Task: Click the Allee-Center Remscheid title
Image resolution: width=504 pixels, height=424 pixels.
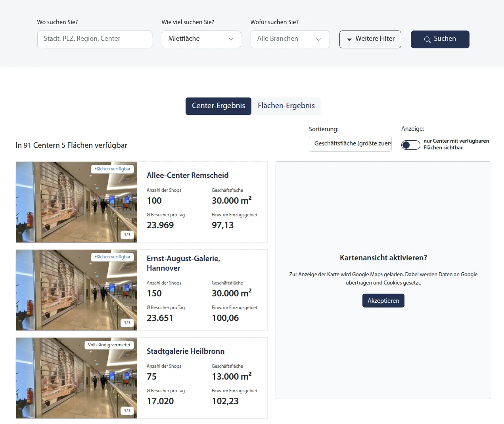Action: [x=188, y=175]
